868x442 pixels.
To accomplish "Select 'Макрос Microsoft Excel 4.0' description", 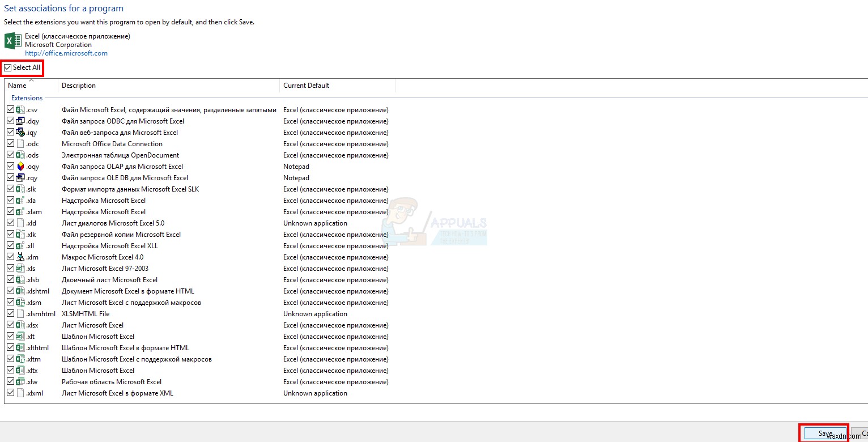I will 103,257.
